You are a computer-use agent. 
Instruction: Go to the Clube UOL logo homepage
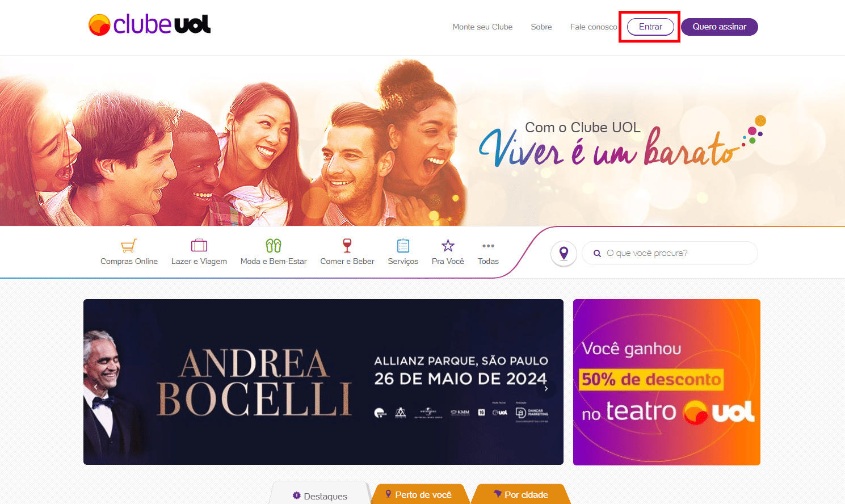(150, 24)
